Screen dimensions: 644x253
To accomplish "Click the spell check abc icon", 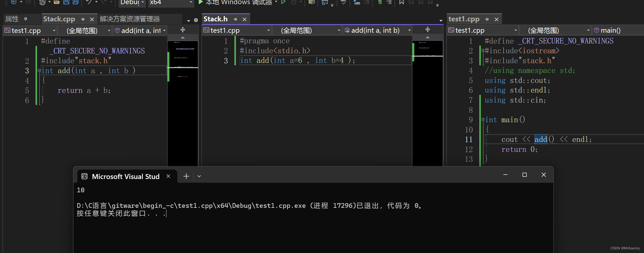I will click(x=343, y=2).
